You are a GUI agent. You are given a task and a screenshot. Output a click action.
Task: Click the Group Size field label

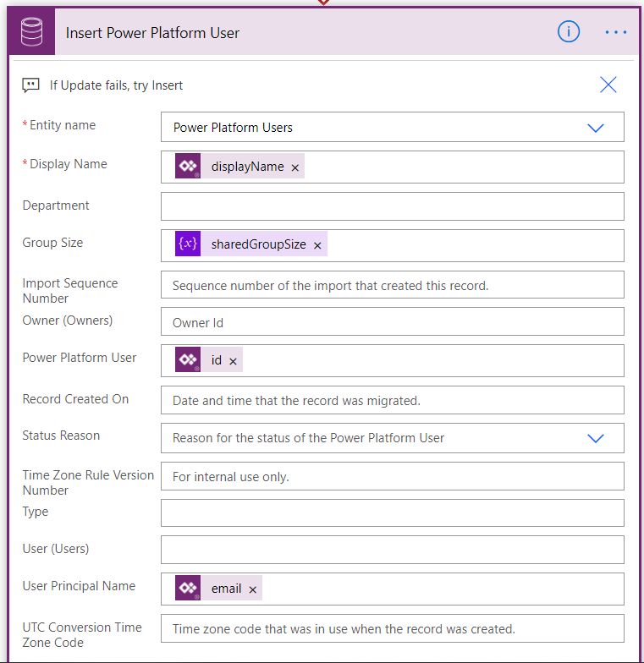click(52, 243)
